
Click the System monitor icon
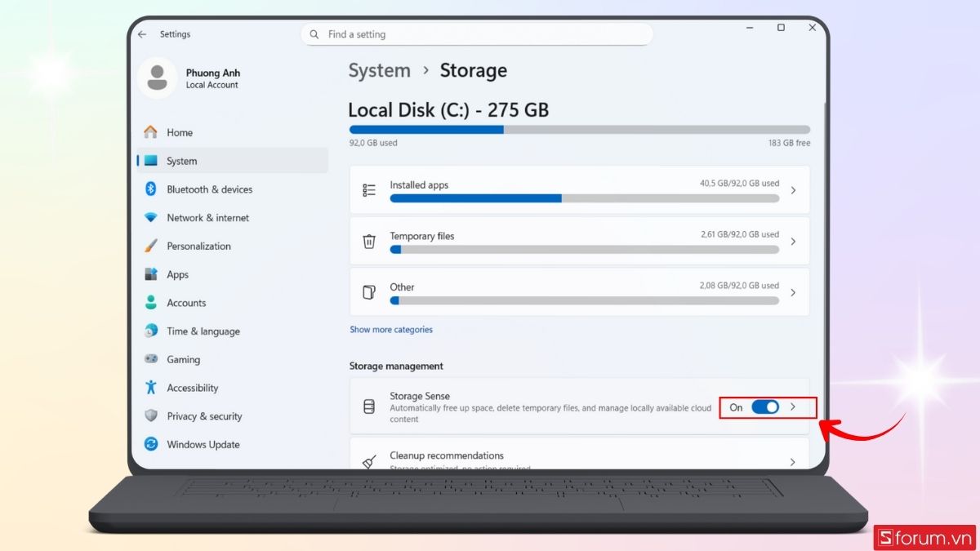150,161
